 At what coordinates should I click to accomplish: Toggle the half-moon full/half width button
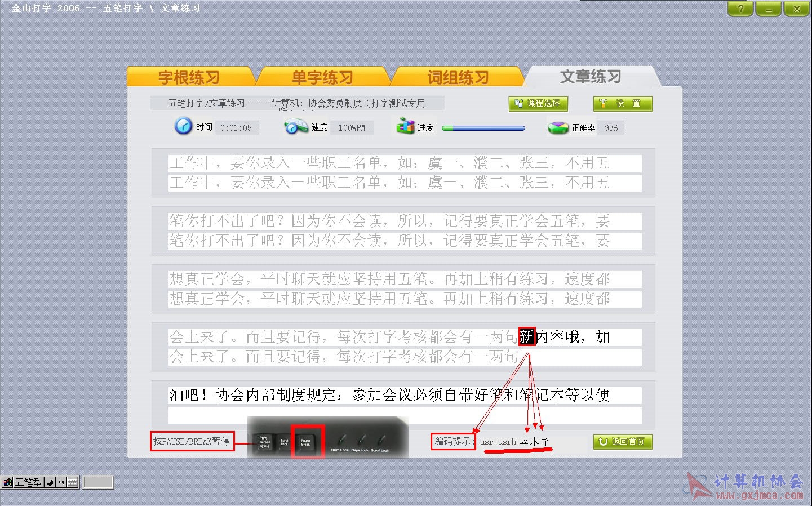tap(50, 482)
